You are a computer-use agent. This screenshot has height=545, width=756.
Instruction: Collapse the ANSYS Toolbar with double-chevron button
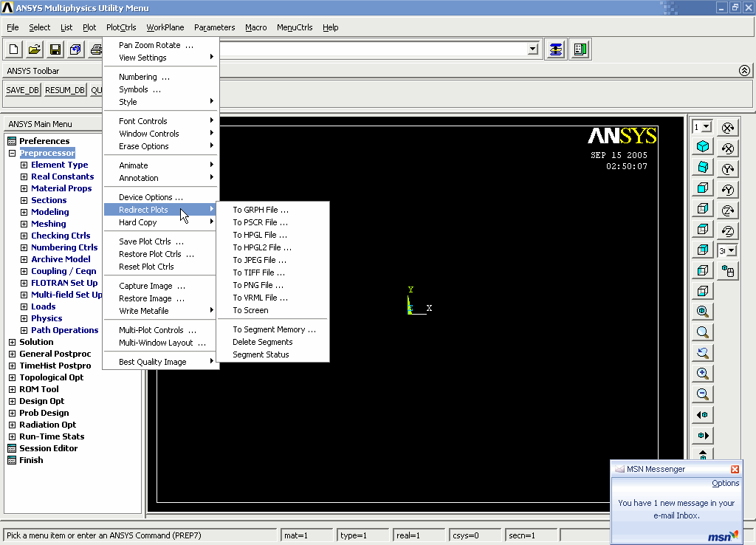(x=744, y=71)
